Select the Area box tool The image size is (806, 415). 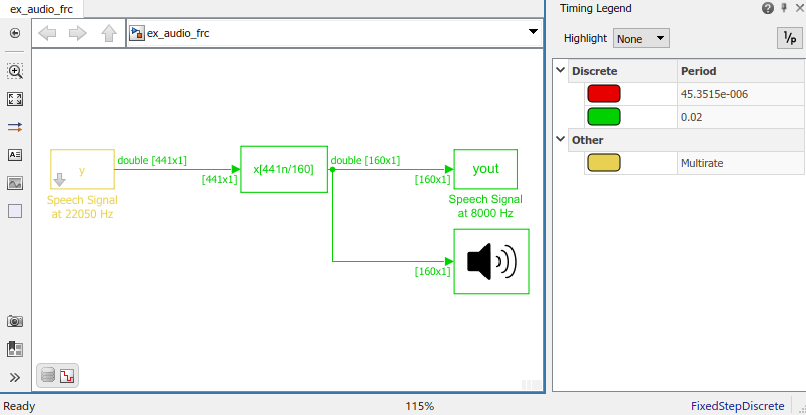15,211
